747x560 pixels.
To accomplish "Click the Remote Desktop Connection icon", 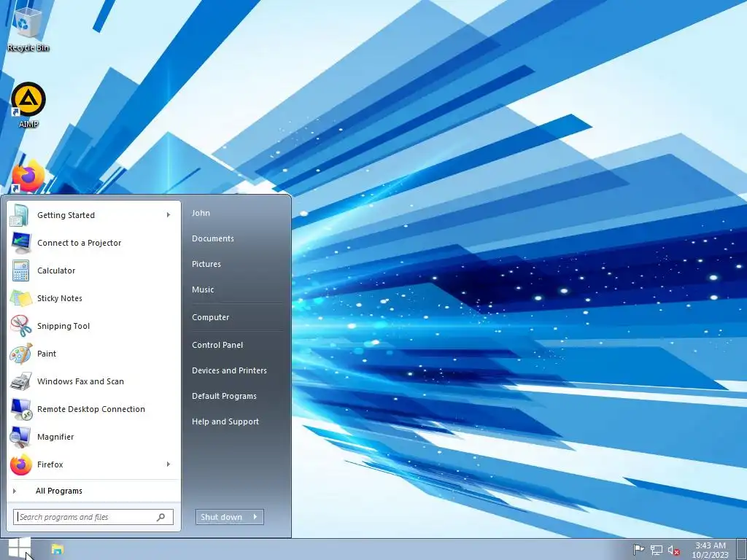I will click(x=20, y=409).
